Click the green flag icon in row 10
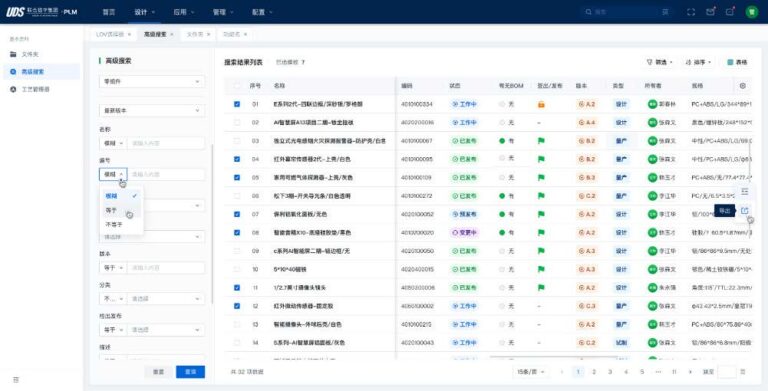 pyautogui.click(x=541, y=269)
